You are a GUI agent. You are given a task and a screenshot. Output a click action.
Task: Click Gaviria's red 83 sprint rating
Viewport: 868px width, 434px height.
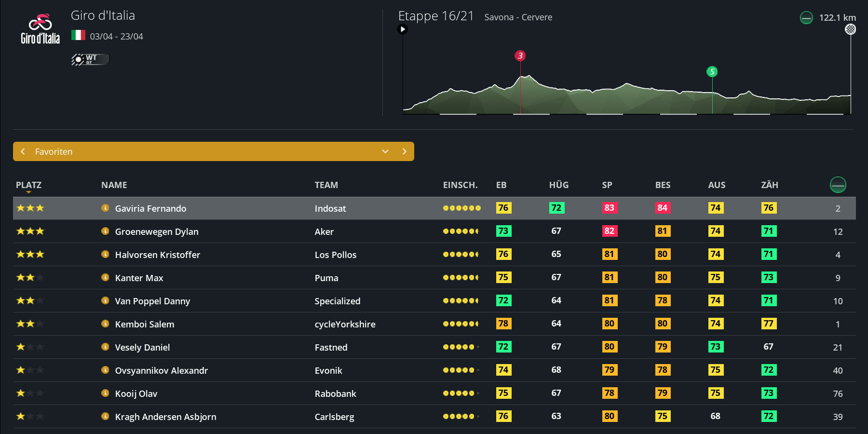tap(609, 208)
